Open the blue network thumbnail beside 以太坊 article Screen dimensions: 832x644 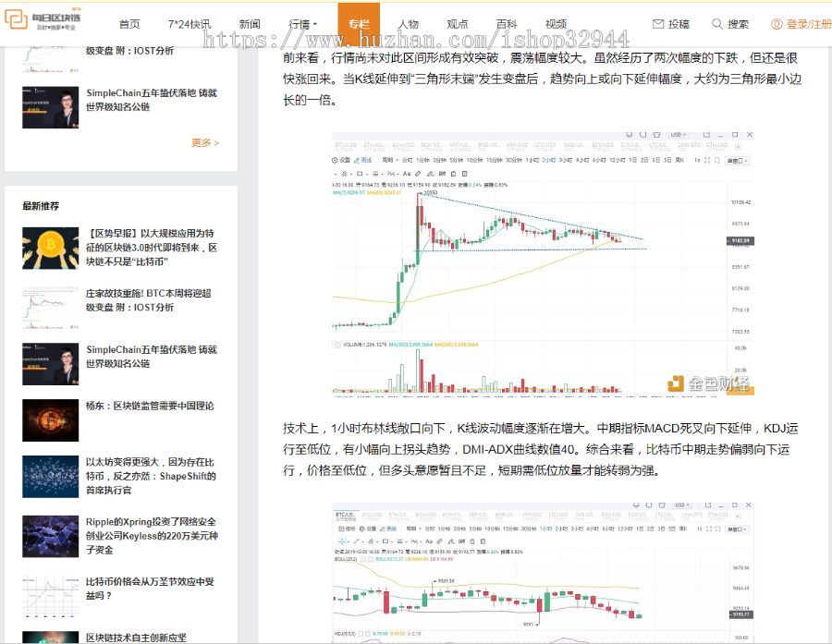coord(51,477)
